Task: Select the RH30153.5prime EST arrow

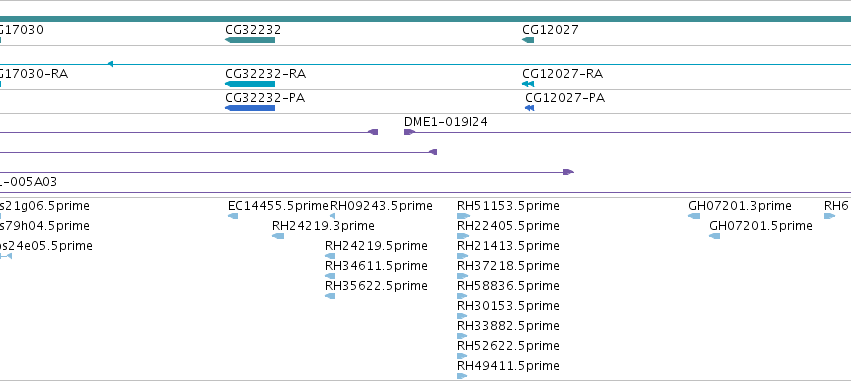Action: point(462,316)
